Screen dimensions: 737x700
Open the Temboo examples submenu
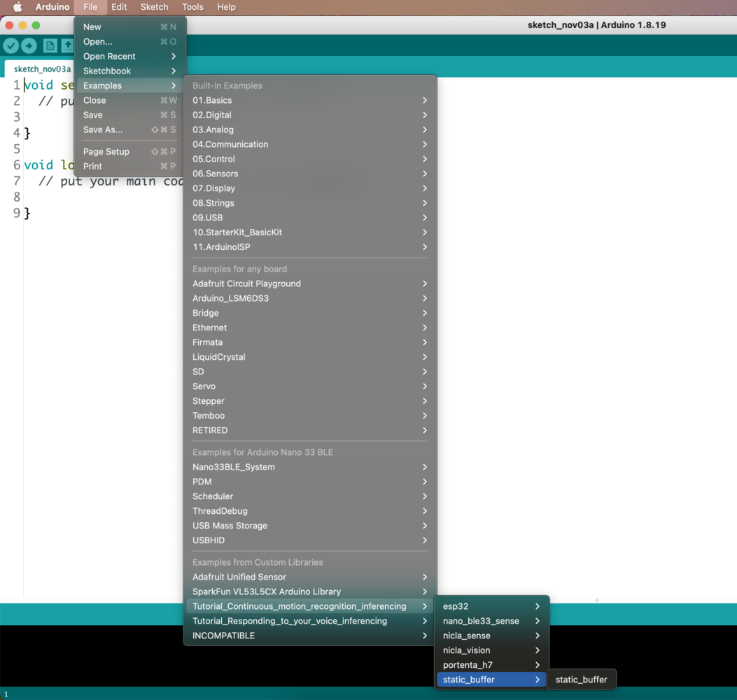(310, 416)
